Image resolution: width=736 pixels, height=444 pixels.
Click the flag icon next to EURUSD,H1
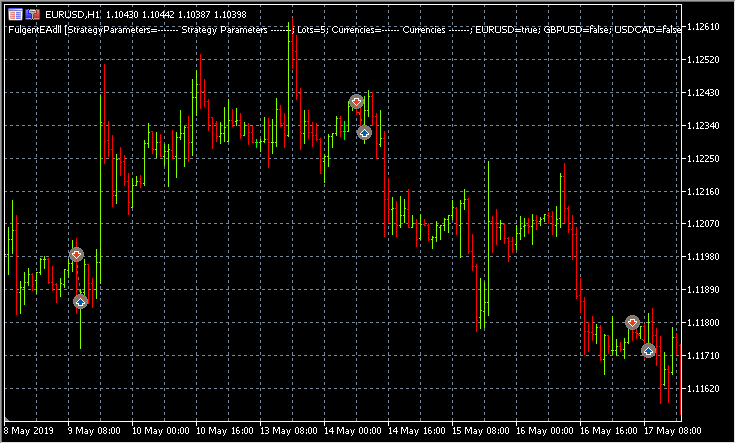pyautogui.click(x=32, y=15)
